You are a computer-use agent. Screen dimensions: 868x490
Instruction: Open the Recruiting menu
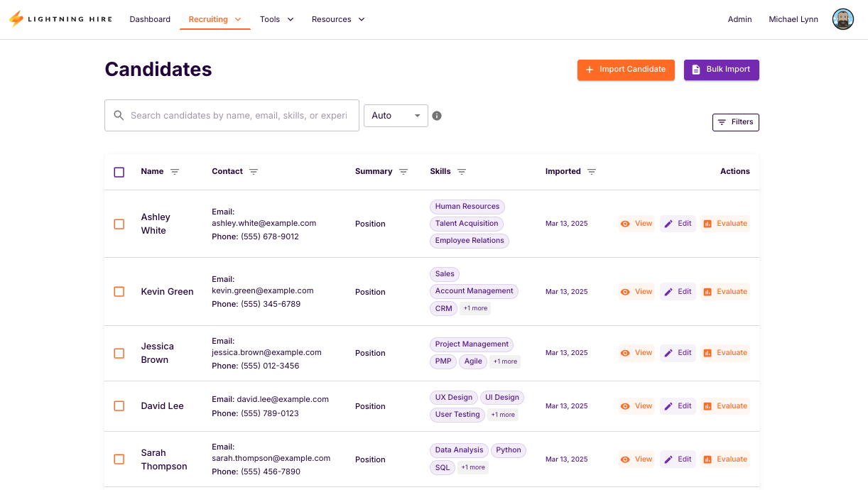(x=215, y=19)
